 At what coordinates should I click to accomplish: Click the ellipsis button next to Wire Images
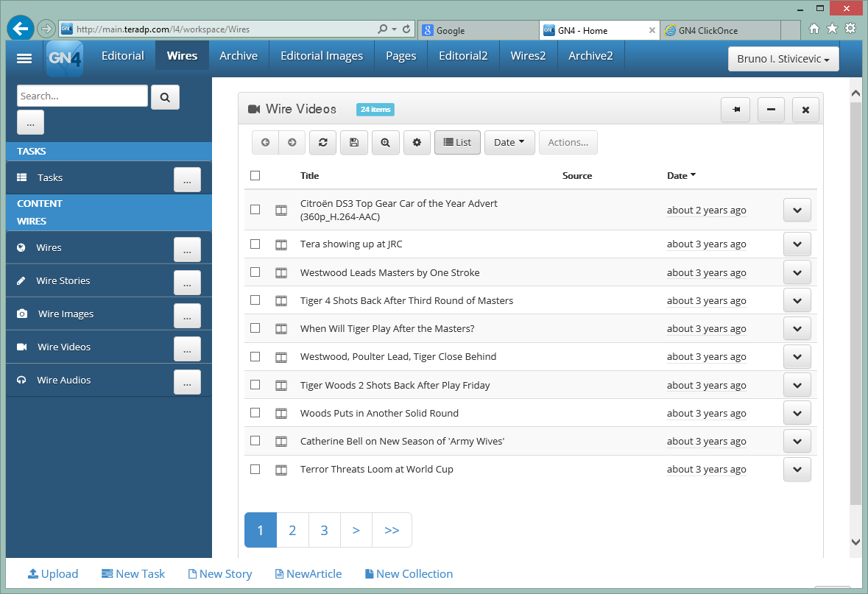pyautogui.click(x=187, y=316)
